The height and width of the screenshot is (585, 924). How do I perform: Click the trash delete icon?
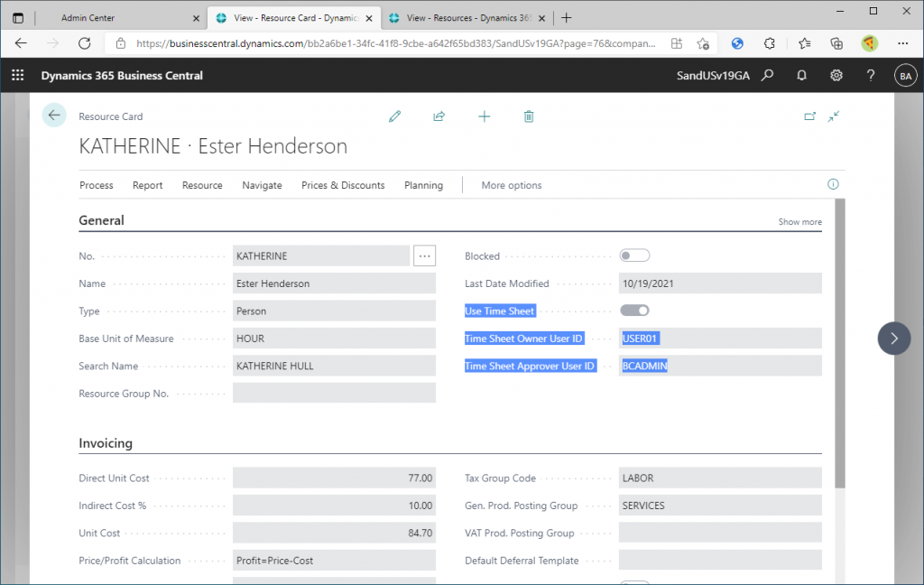click(x=529, y=116)
